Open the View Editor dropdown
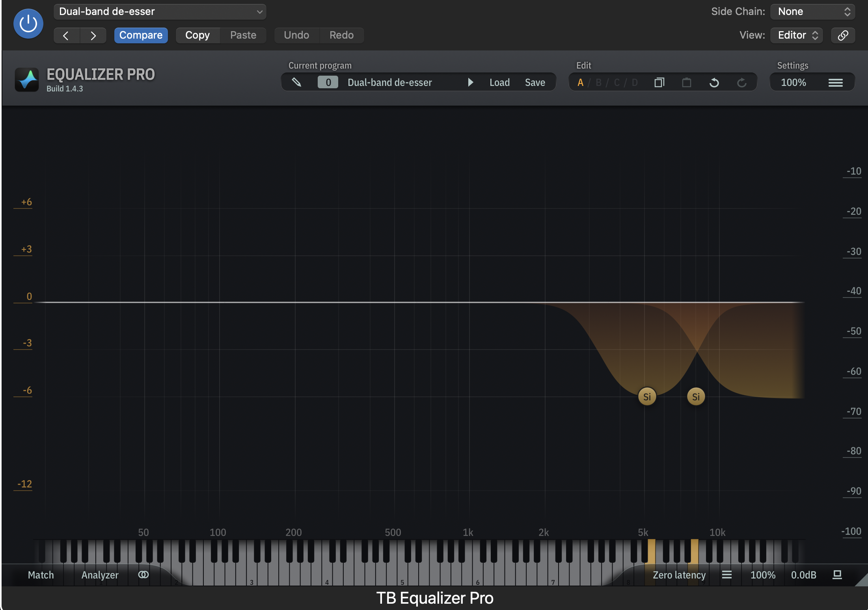 coord(796,35)
